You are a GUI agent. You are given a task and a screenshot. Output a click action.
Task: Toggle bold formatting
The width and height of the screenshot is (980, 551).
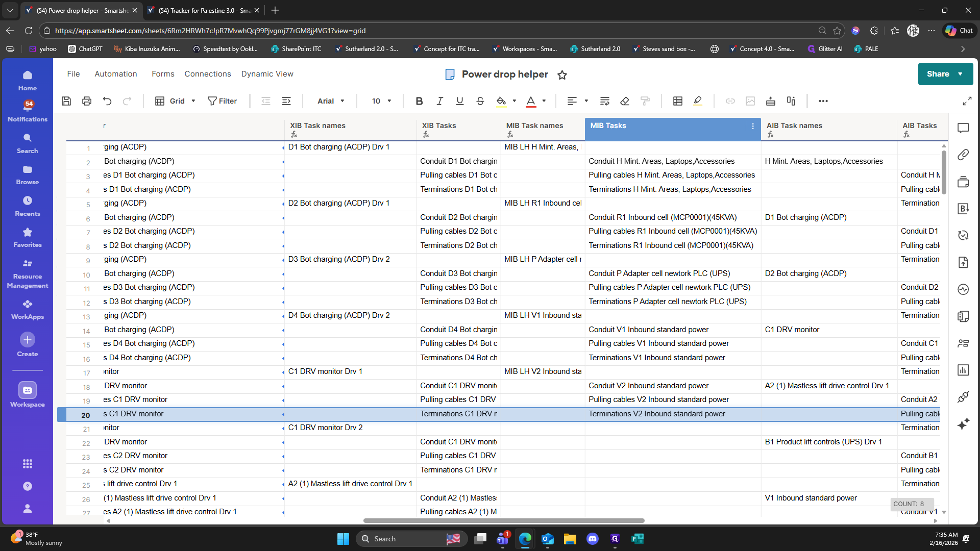[419, 101]
